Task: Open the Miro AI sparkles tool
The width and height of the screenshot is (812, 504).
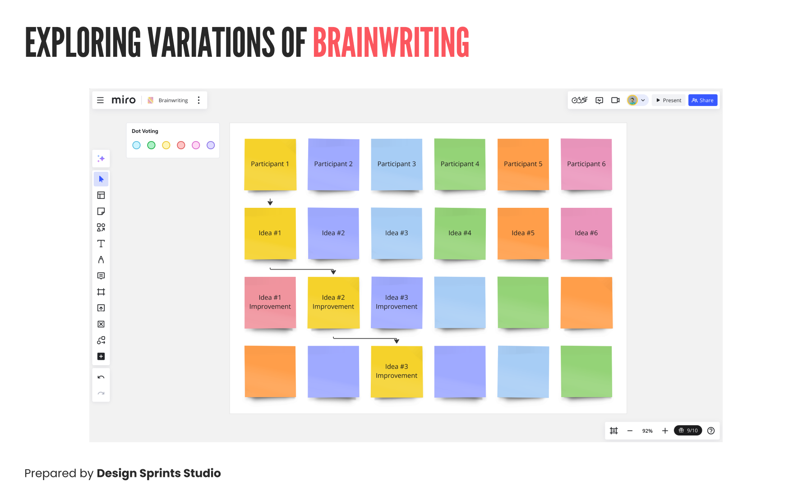Action: click(x=101, y=159)
